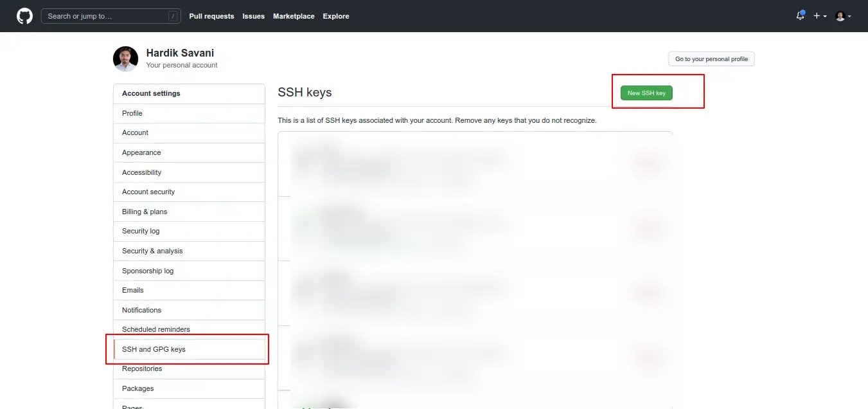Viewport: 868px width, 409px height.
Task: Click Go to your personal profile
Action: coord(711,59)
